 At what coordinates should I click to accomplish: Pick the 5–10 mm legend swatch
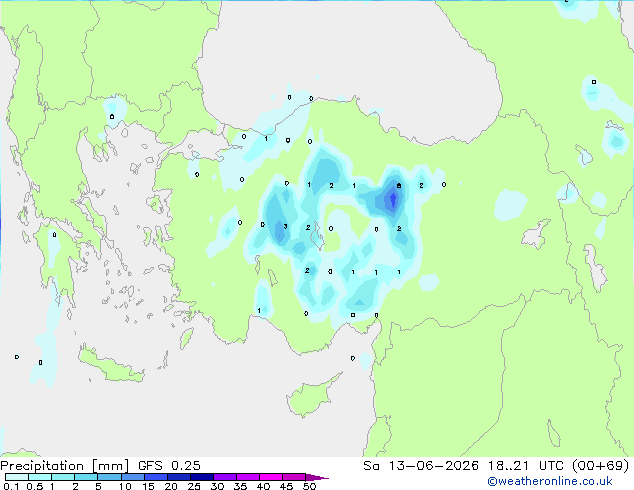coord(109,477)
